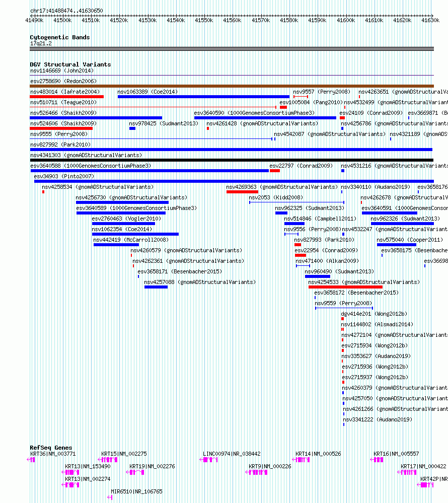Select nsv524606 (Shaikh2009) label

click(63, 123)
